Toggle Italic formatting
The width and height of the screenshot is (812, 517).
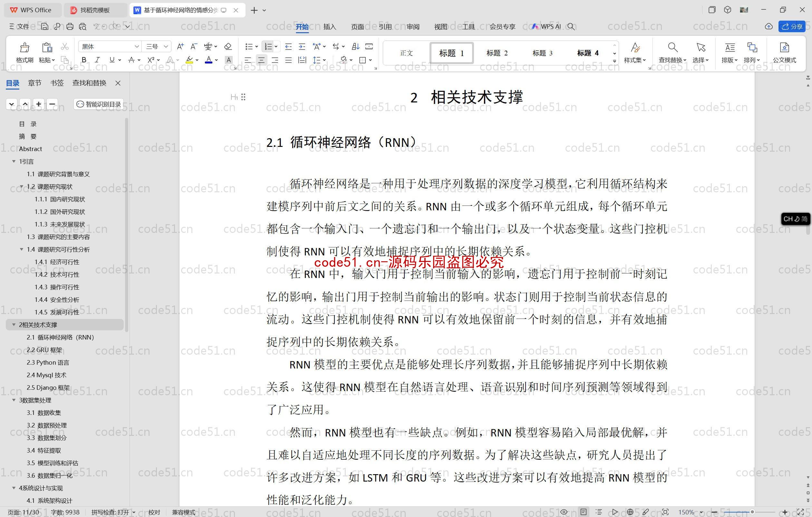click(97, 60)
